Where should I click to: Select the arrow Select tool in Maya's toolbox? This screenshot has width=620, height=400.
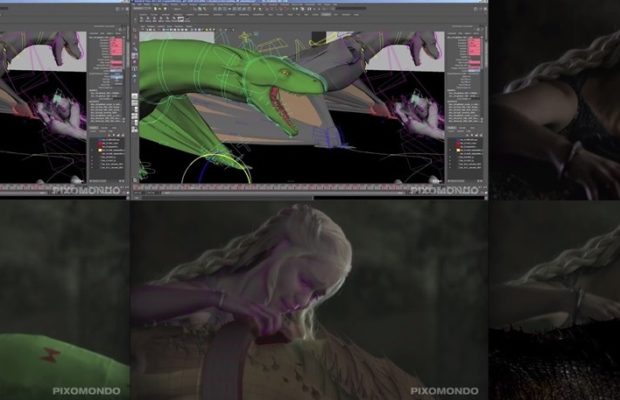[x=135, y=40]
